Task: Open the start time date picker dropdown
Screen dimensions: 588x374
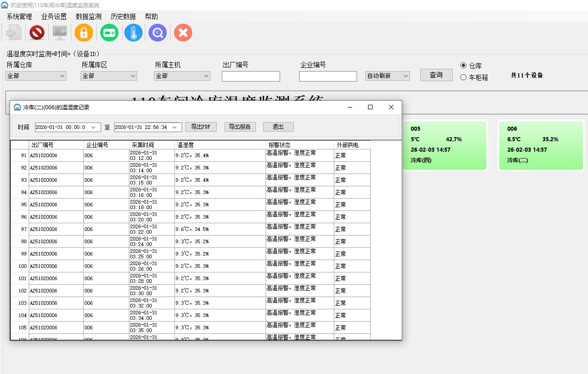Action: click(94, 128)
